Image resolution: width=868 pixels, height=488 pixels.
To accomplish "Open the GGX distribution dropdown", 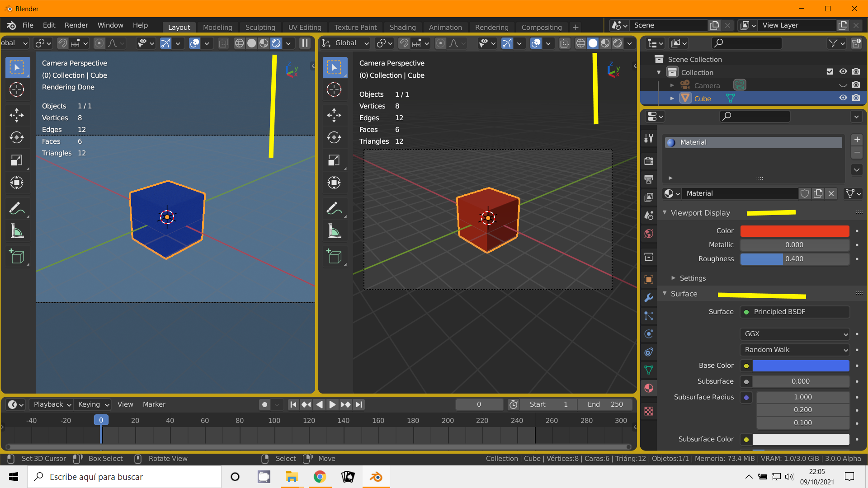I will tap(795, 334).
